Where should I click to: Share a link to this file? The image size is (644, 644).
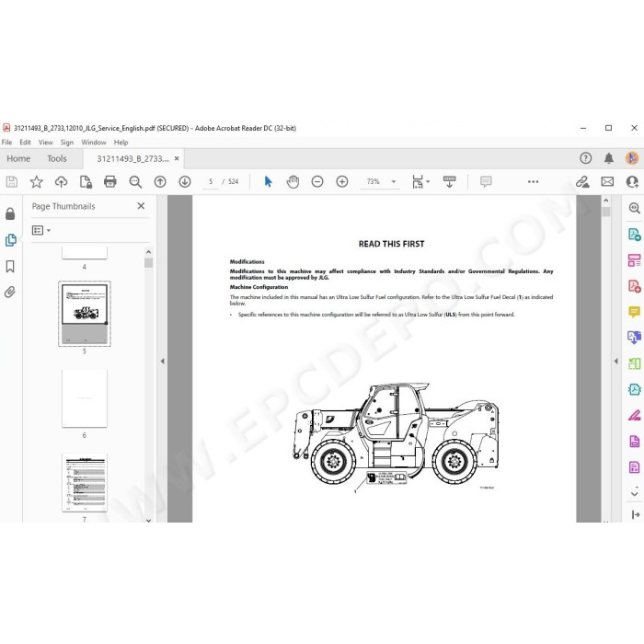582,181
